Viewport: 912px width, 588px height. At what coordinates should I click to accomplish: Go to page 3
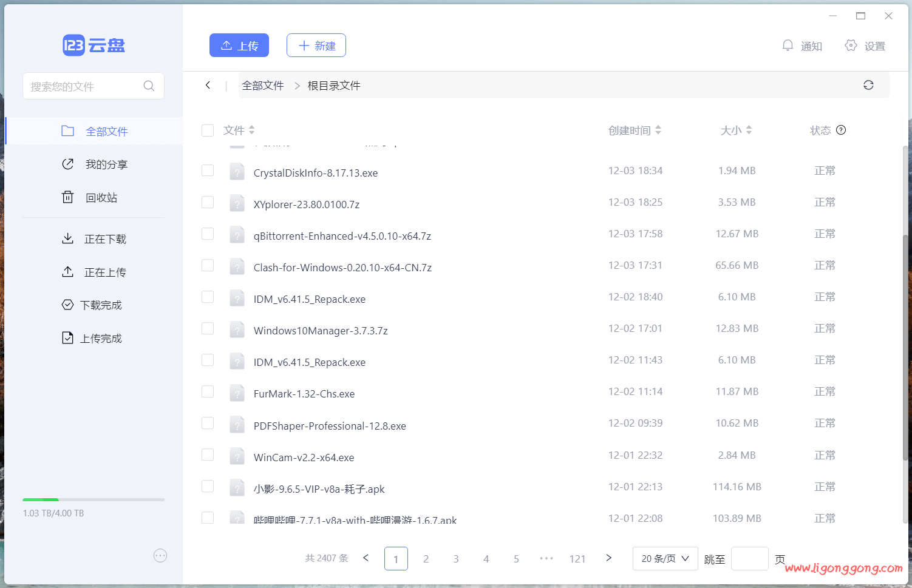point(456,559)
